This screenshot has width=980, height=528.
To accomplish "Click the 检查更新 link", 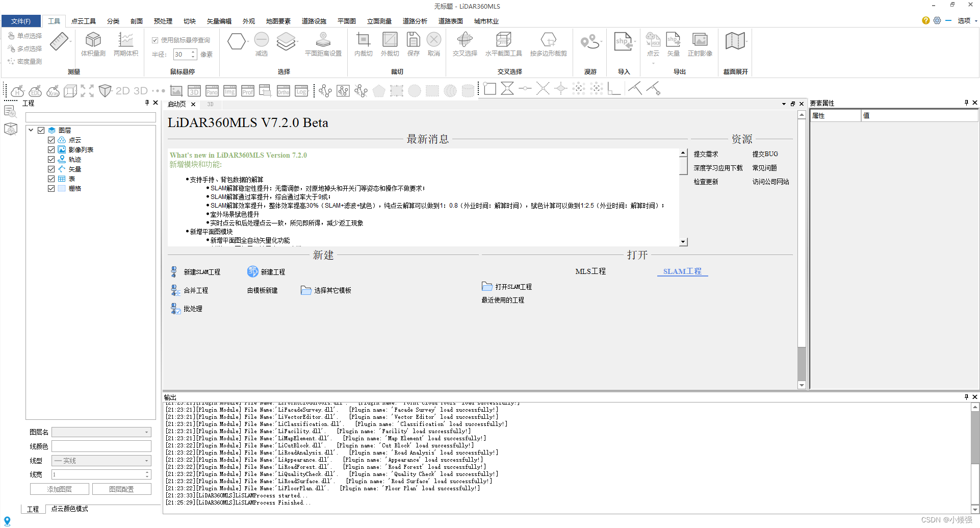I will (706, 182).
